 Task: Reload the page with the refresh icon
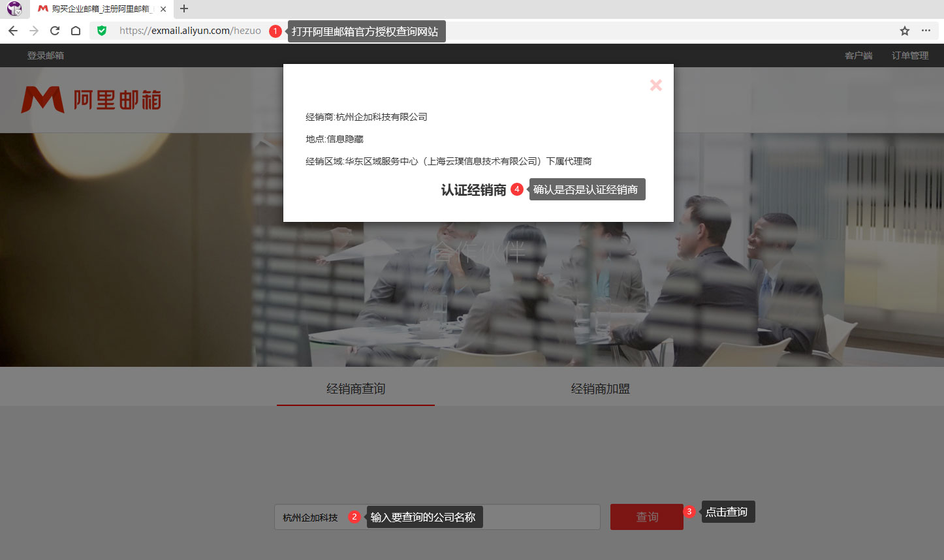click(x=55, y=31)
